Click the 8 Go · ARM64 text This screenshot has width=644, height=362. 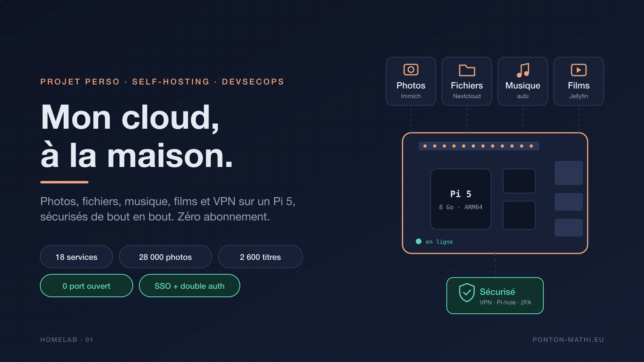[461, 207]
